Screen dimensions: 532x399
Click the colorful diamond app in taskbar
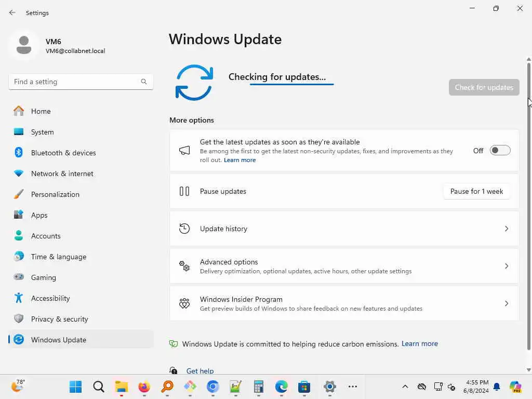[x=190, y=387]
